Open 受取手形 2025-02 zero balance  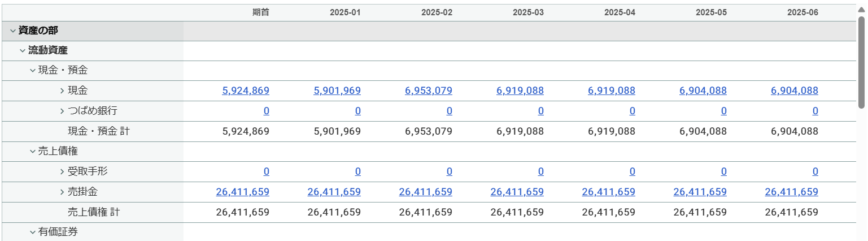point(450,171)
